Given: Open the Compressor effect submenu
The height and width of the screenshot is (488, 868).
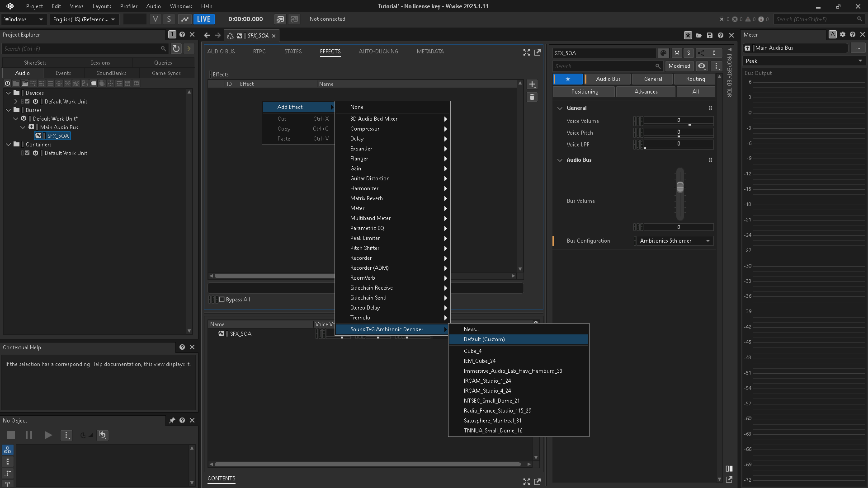Looking at the screenshot, I should pyautogui.click(x=392, y=129).
